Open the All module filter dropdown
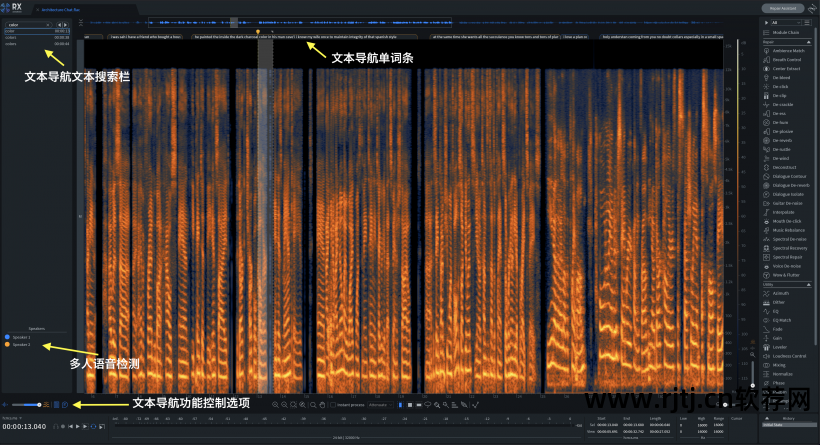The image size is (820, 445). pyautogui.click(x=787, y=22)
